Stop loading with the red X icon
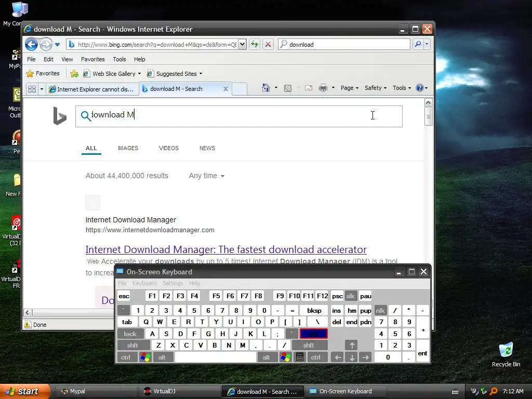Viewport: 532px width, 399px height. point(268,44)
